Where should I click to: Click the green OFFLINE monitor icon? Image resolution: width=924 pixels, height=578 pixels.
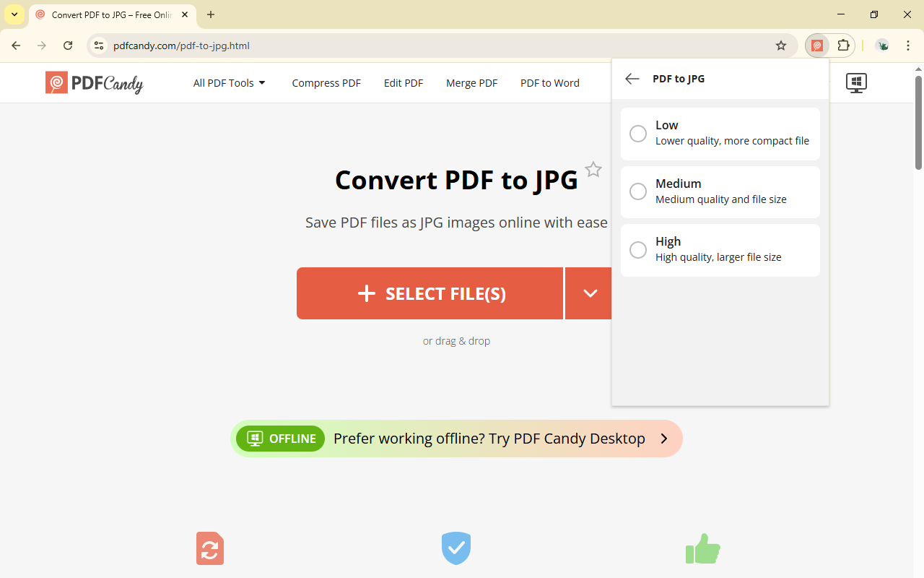coord(255,439)
